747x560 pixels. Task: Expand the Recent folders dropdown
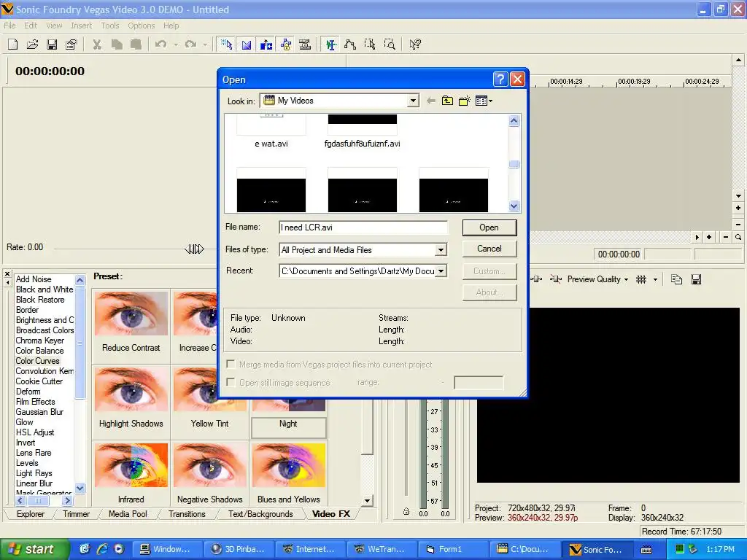coord(441,271)
